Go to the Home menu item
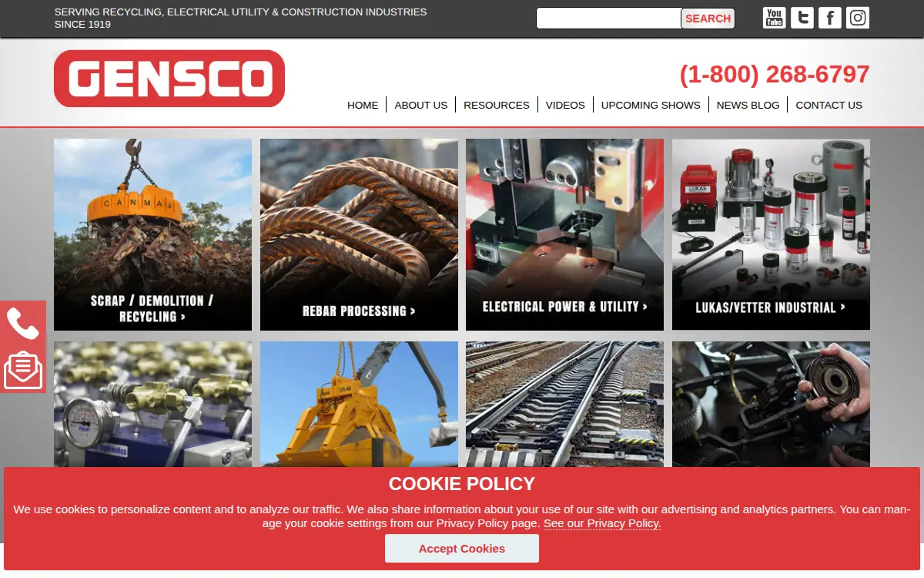This screenshot has height=578, width=924. pos(363,105)
